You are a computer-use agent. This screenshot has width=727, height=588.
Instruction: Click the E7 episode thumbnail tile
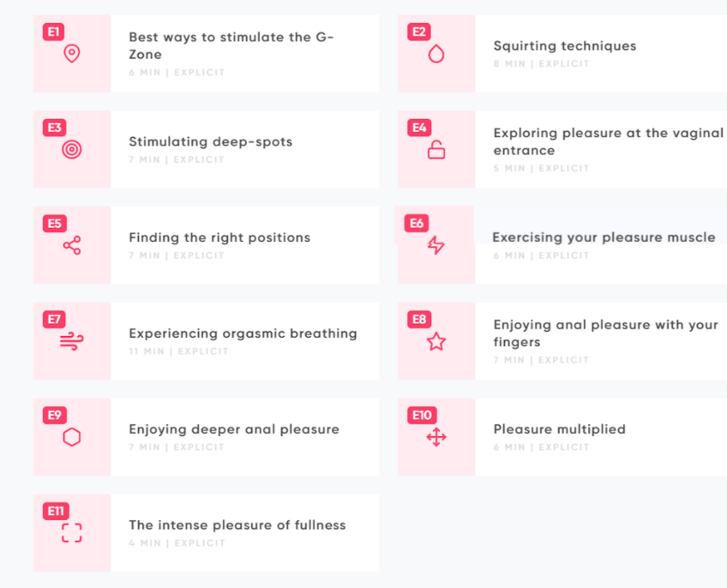click(72, 341)
